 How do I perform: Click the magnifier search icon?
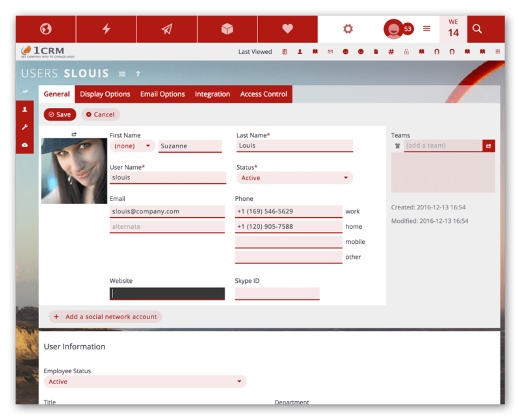click(477, 29)
